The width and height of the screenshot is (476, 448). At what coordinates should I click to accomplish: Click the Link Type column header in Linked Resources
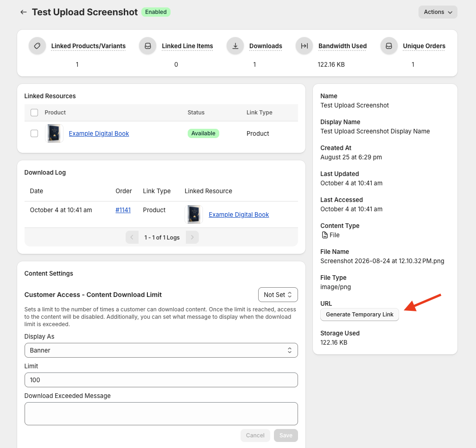pyautogui.click(x=259, y=113)
